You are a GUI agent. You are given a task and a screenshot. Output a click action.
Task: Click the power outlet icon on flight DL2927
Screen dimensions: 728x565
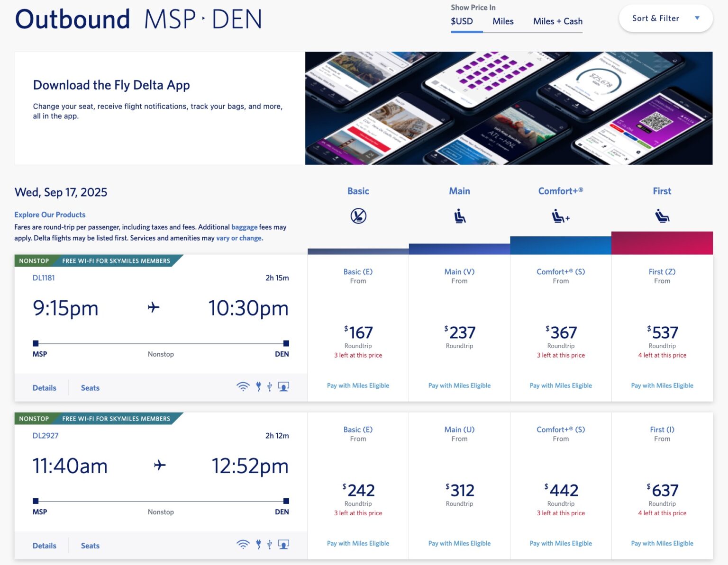click(258, 544)
